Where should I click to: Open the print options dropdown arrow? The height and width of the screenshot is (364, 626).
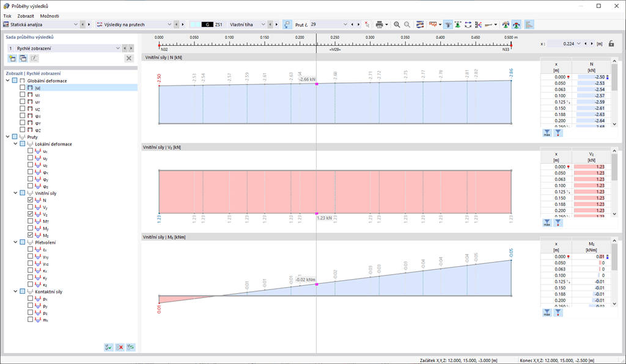(386, 24)
